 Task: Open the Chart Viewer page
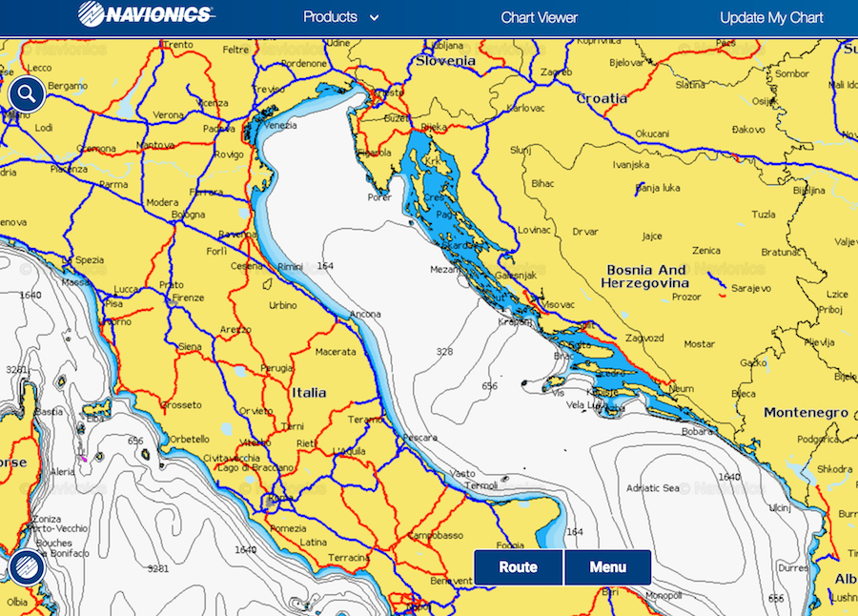click(540, 17)
